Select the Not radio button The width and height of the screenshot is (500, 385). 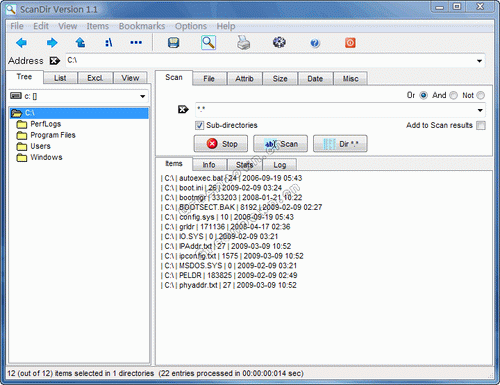pos(481,95)
